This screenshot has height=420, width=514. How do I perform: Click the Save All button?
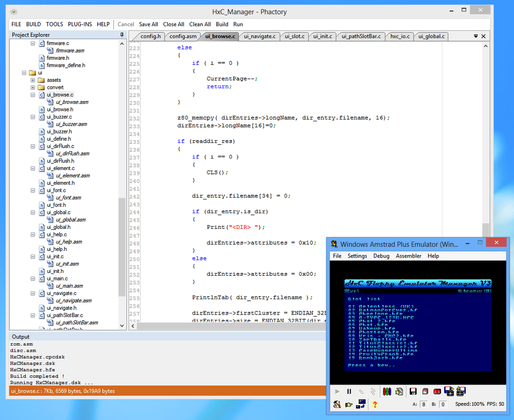[149, 24]
